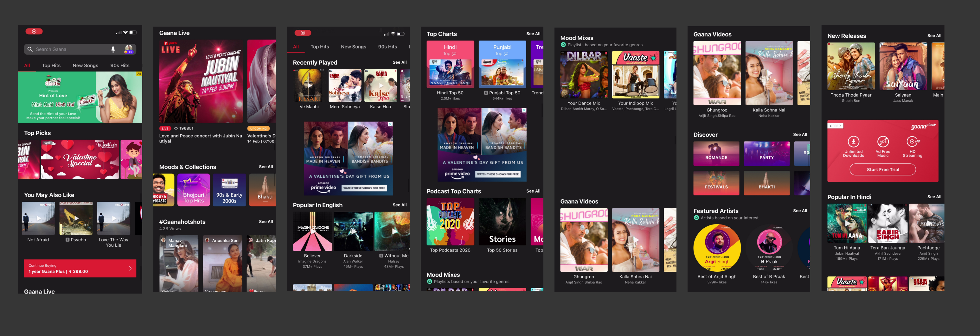The height and width of the screenshot is (336, 980).
Task: Select the New Songs tab above Recently Played
Action: (353, 47)
